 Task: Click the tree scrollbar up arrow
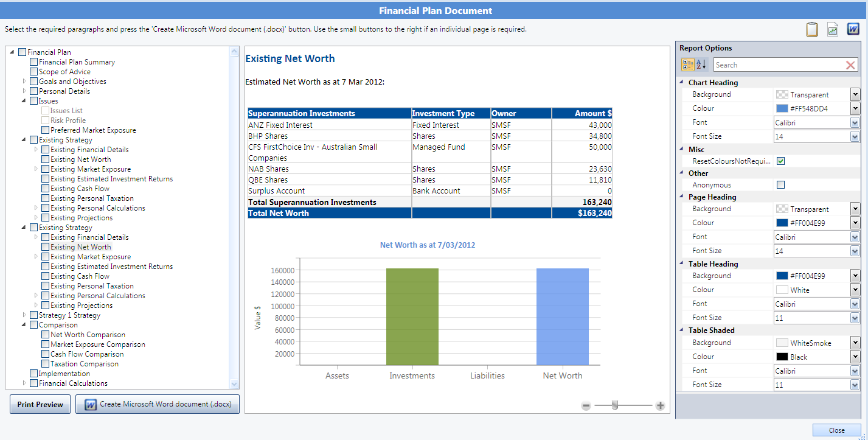(x=234, y=52)
